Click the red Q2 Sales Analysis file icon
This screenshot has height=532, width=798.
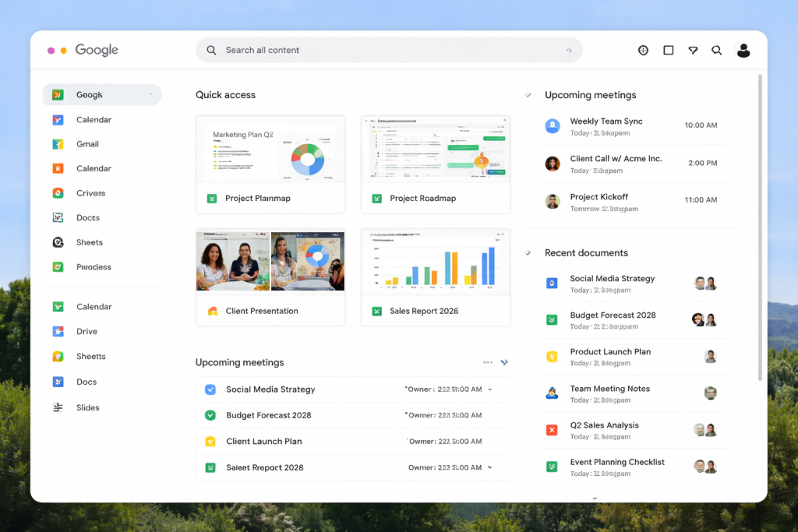pyautogui.click(x=552, y=430)
